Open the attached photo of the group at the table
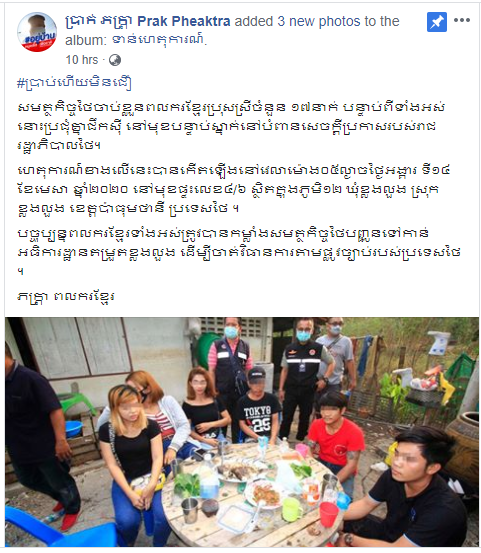 242,432
